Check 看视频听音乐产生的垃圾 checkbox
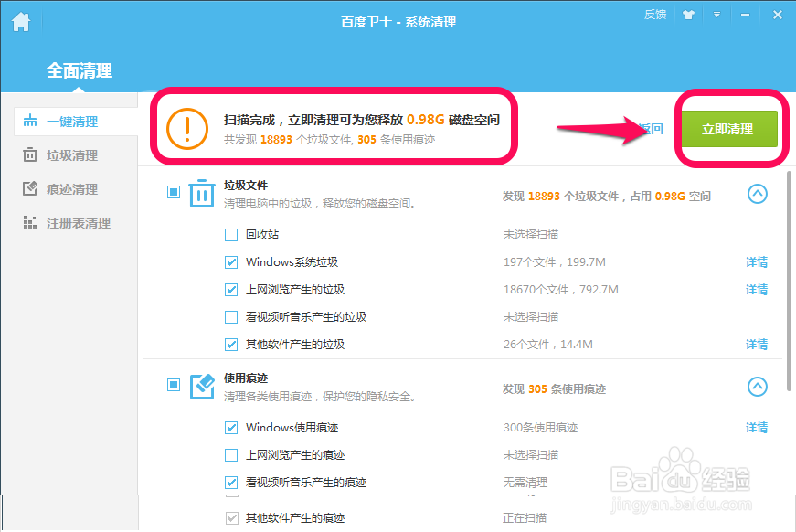Screen dimensions: 796x532 point(231,317)
